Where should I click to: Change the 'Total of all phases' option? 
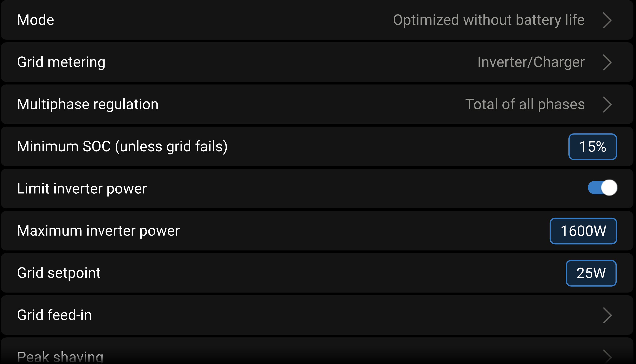click(525, 104)
